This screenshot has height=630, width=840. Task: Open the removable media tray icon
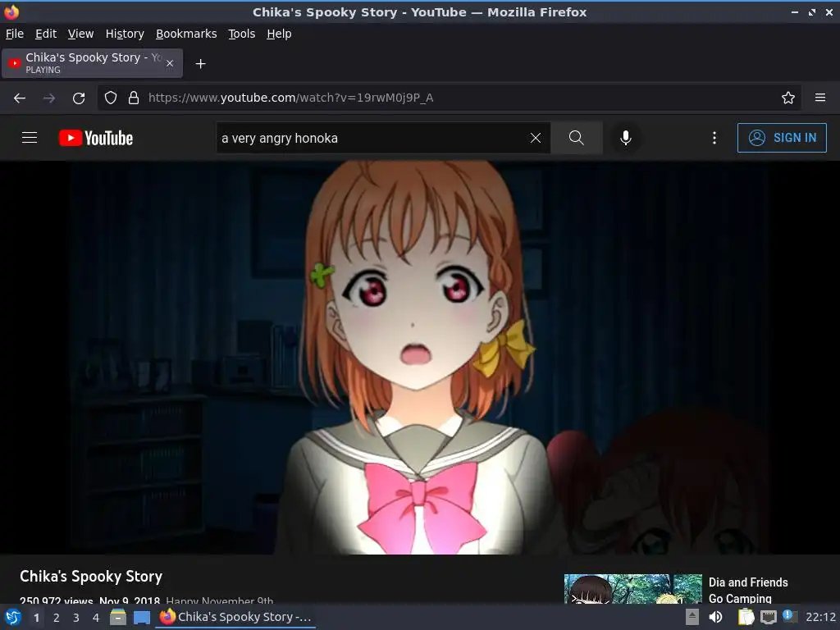pos(692,617)
